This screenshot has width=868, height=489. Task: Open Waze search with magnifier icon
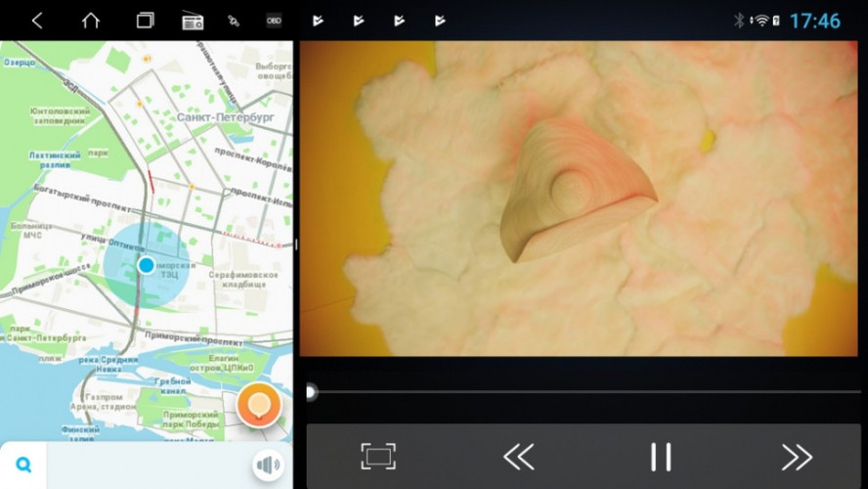pyautogui.click(x=23, y=466)
